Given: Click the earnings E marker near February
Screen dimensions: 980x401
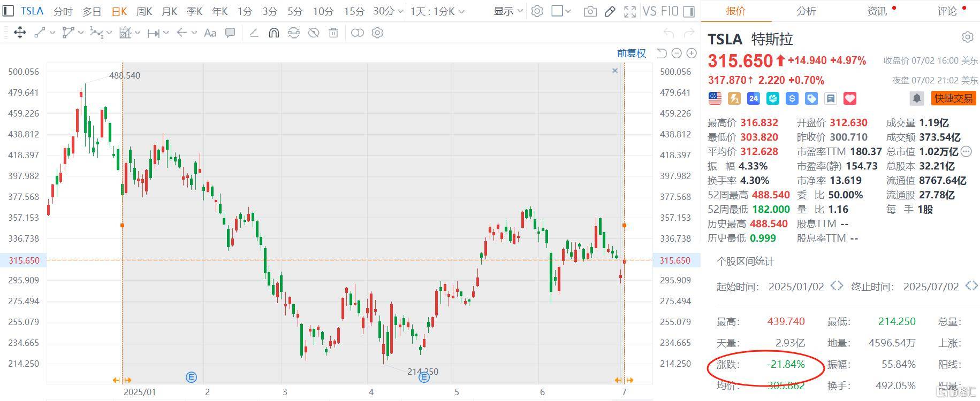Looking at the screenshot, I should [191, 377].
